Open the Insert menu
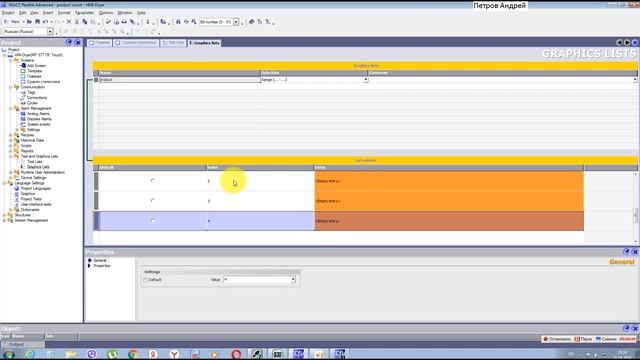Screen dimensions: 640x360 48,13
